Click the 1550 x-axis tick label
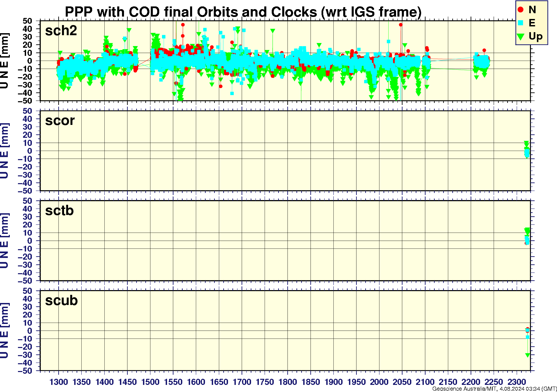 173,382
